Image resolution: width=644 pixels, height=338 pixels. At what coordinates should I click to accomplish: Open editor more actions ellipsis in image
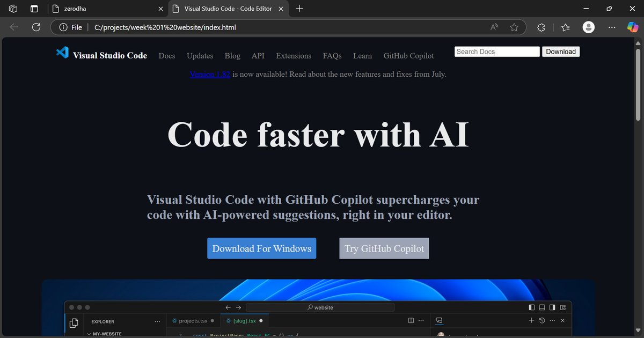(x=422, y=321)
